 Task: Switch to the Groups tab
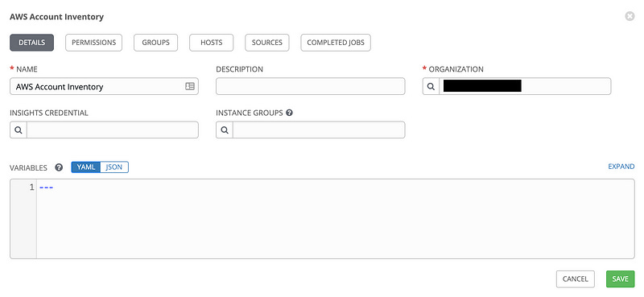(155, 43)
